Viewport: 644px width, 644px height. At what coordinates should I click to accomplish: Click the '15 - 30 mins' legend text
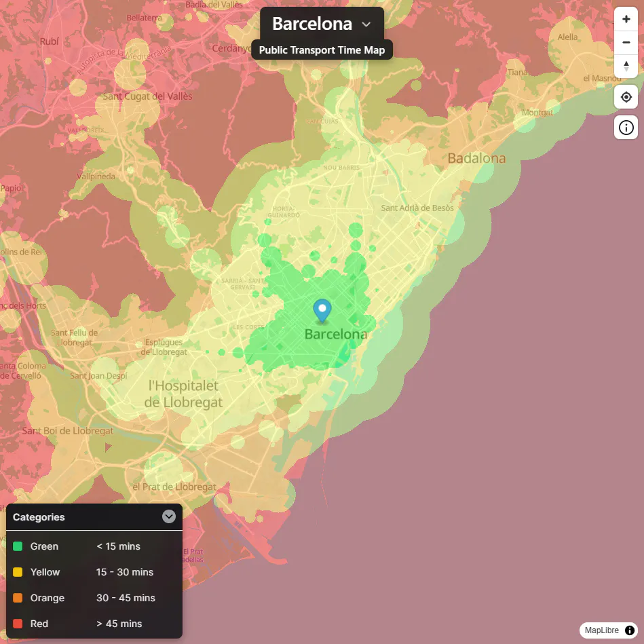pos(125,572)
